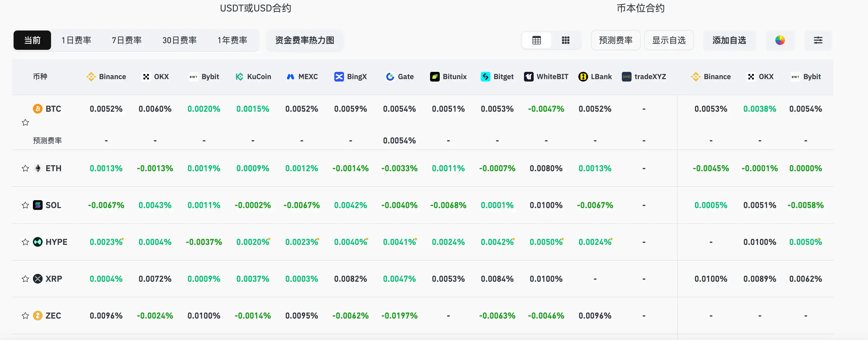Open the 资金费率热力图 heatmap

[x=305, y=40]
